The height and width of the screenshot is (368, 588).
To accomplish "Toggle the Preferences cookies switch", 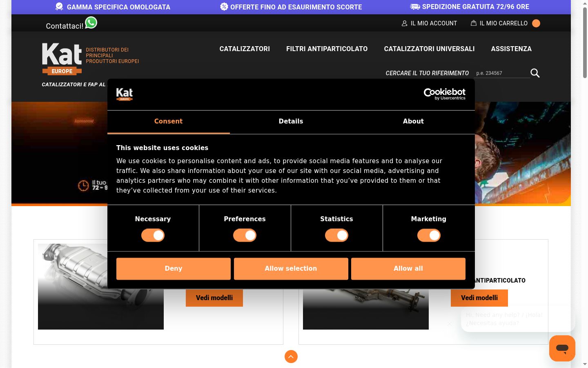I will point(245,235).
